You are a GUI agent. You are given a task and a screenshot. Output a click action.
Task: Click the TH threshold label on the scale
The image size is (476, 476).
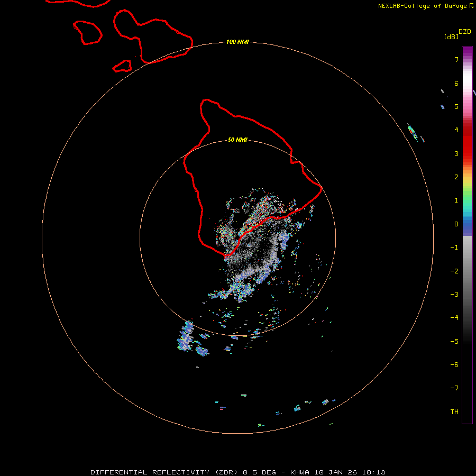(454, 412)
